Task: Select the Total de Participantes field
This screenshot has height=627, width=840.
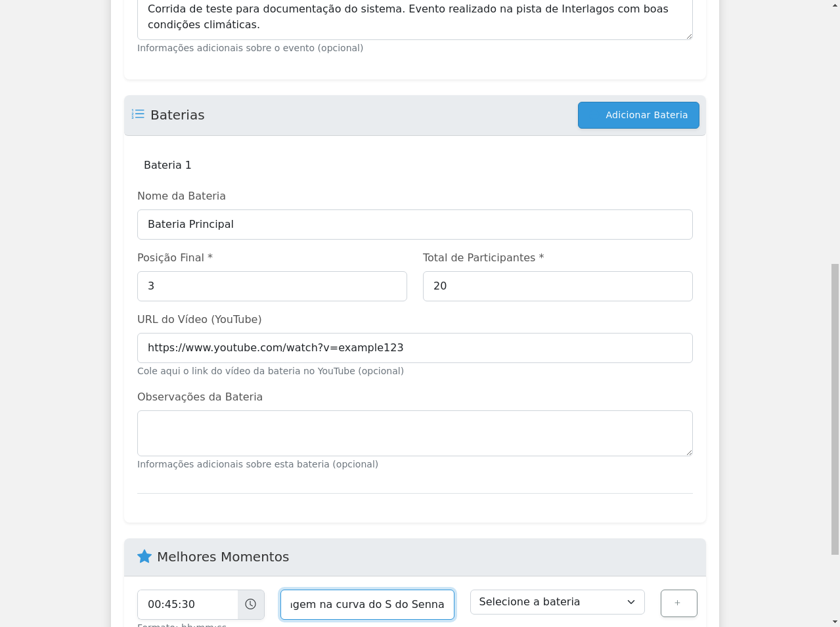Action: 557,286
